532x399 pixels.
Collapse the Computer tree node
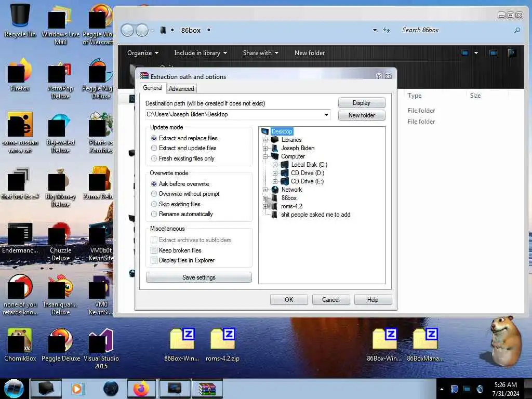pos(265,156)
